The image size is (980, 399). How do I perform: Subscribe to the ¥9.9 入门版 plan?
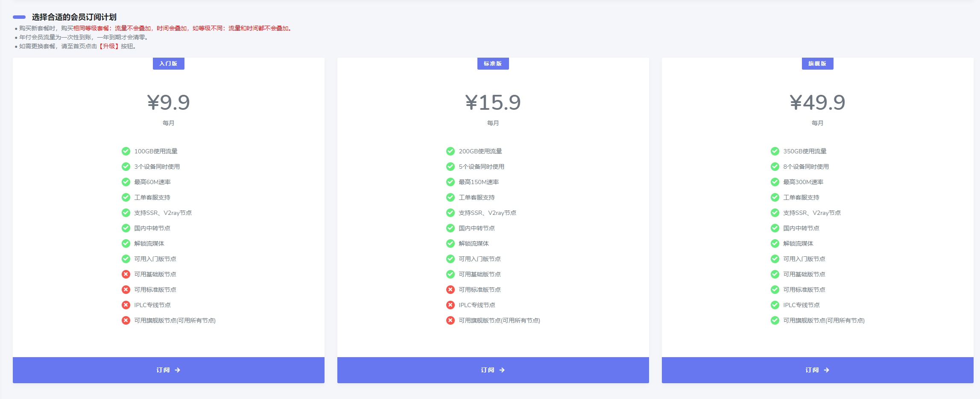click(168, 370)
